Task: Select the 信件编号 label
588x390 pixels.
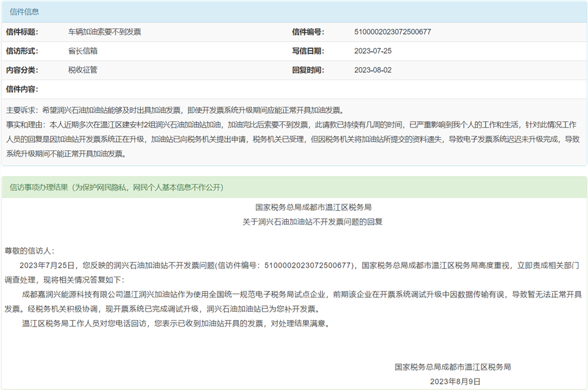Action: (308, 32)
